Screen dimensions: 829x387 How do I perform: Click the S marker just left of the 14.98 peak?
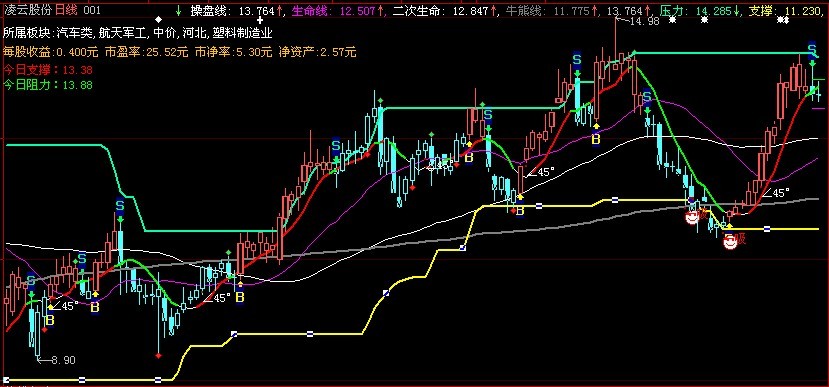[x=577, y=59]
